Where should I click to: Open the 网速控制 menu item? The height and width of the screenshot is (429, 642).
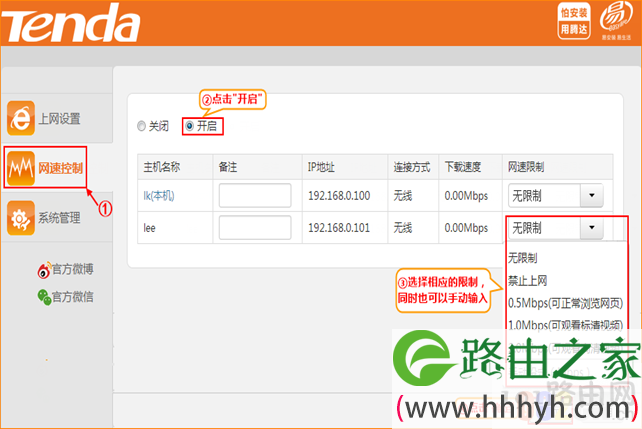(61, 168)
